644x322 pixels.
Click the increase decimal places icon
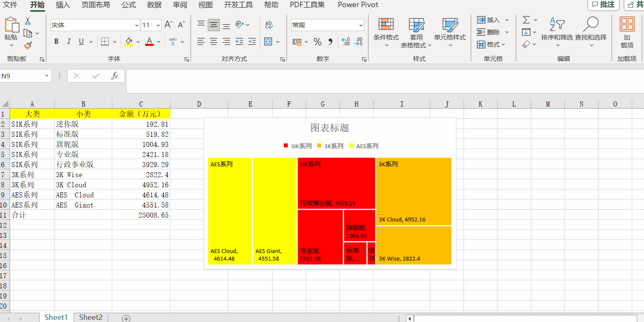(x=345, y=41)
